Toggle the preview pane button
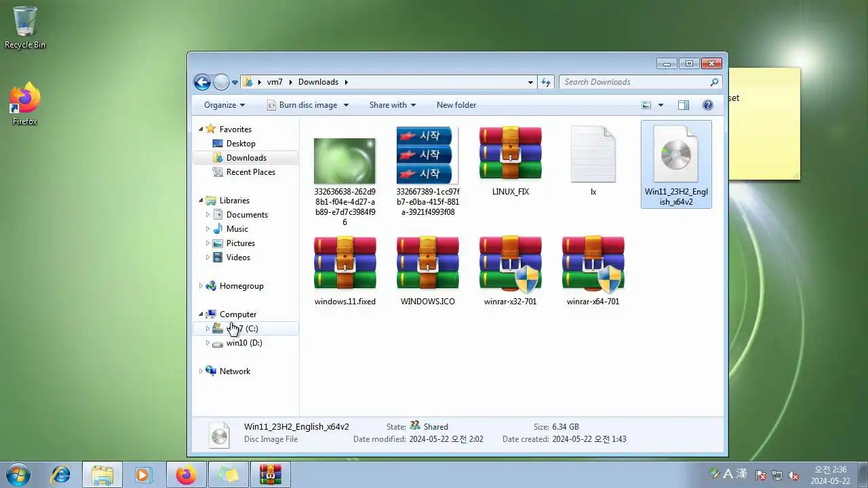 pyautogui.click(x=684, y=105)
